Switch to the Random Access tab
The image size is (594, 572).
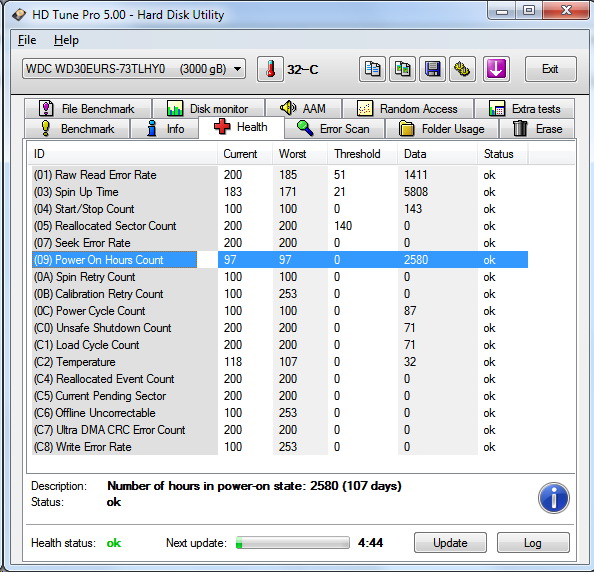pyautogui.click(x=408, y=109)
